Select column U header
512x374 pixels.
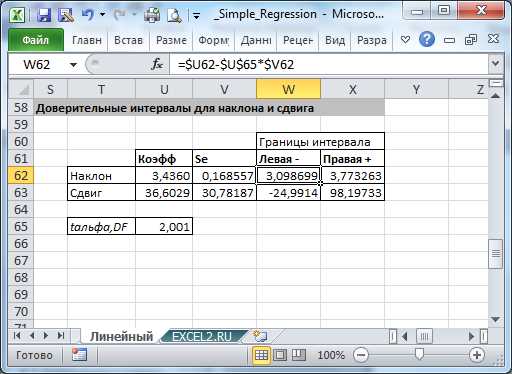coord(164,89)
